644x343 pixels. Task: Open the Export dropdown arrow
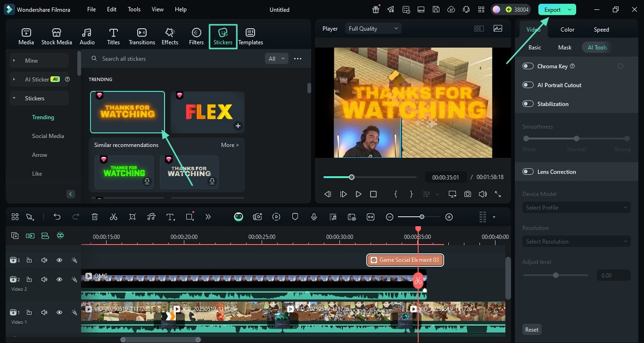coord(570,10)
